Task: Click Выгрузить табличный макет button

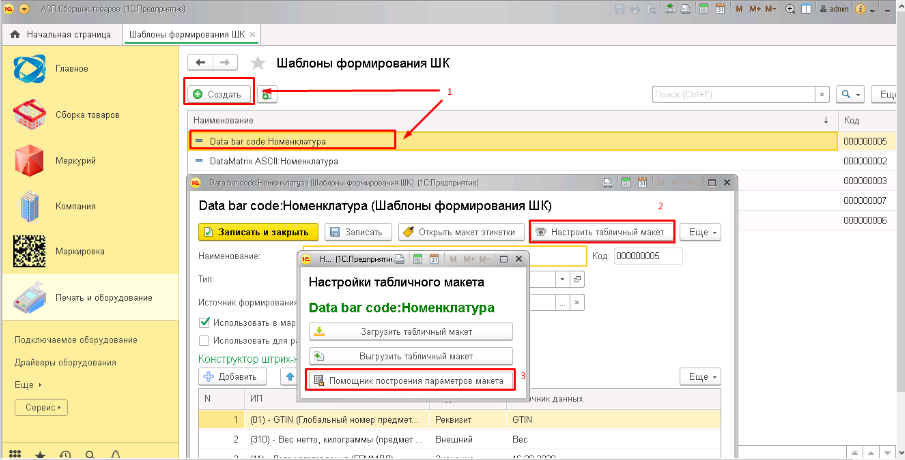Action: (411, 356)
